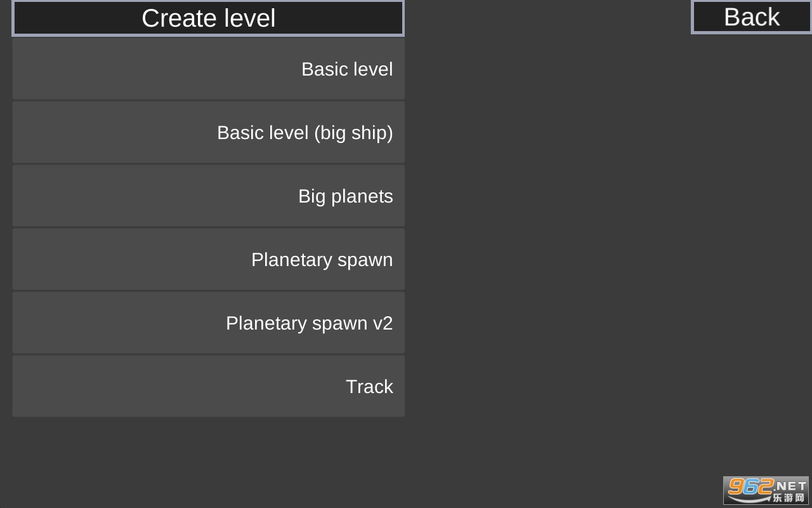This screenshot has width=812, height=508.
Task: Click the Back button
Action: (x=751, y=17)
